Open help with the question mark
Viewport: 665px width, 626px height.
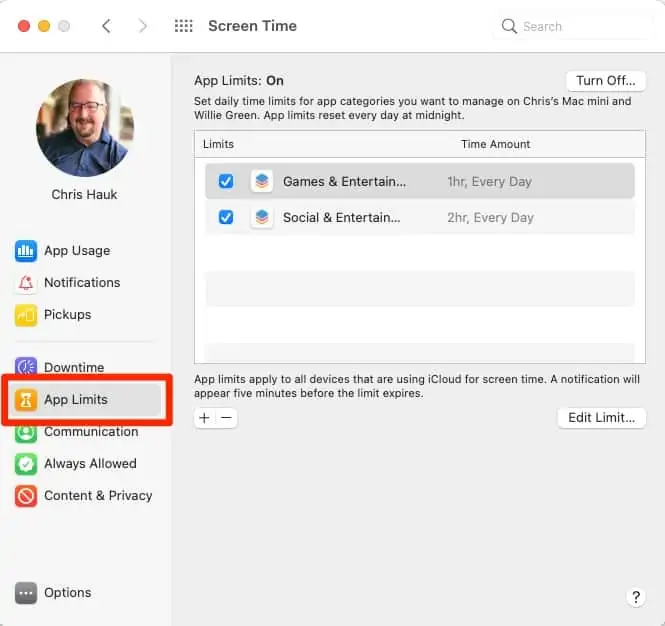(x=636, y=597)
